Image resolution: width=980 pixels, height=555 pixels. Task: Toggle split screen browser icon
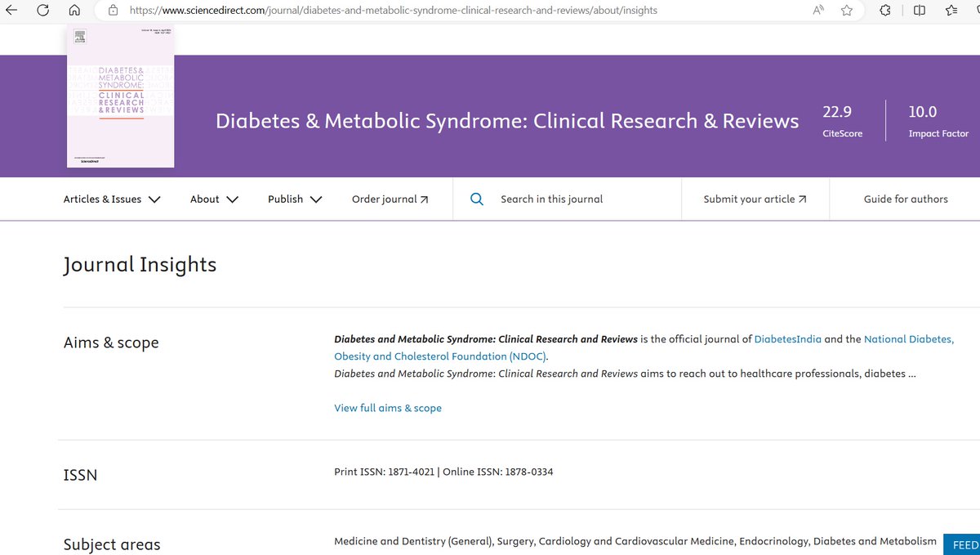tap(920, 11)
